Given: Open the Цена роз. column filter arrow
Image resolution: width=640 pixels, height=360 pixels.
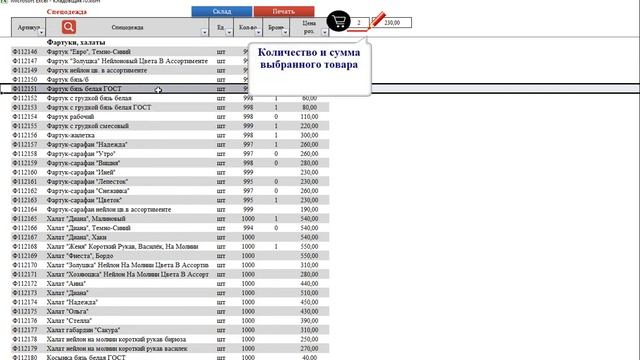Looking at the screenshot, I should [324, 32].
